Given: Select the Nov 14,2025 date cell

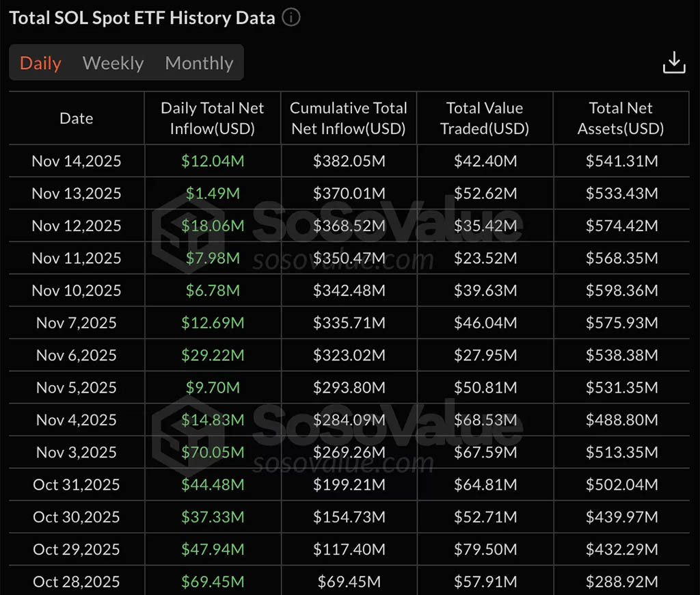Looking at the screenshot, I should tap(77, 161).
